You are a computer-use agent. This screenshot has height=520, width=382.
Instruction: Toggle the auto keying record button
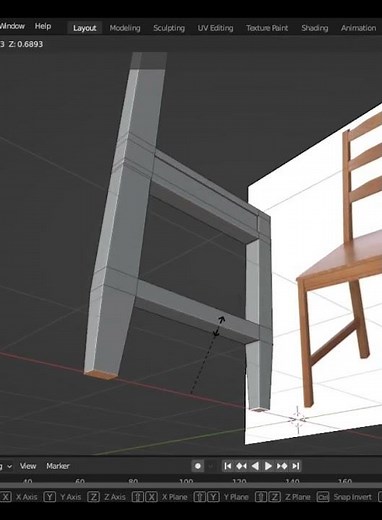tap(198, 466)
